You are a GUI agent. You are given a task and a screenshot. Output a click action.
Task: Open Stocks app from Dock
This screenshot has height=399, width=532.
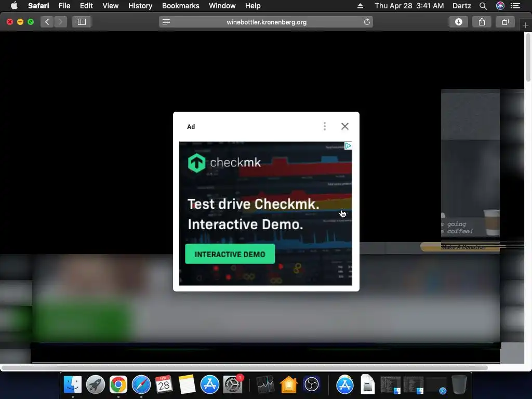[x=265, y=385]
